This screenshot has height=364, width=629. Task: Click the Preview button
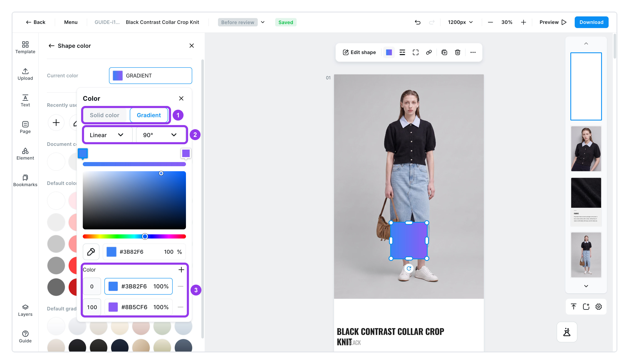pos(553,22)
